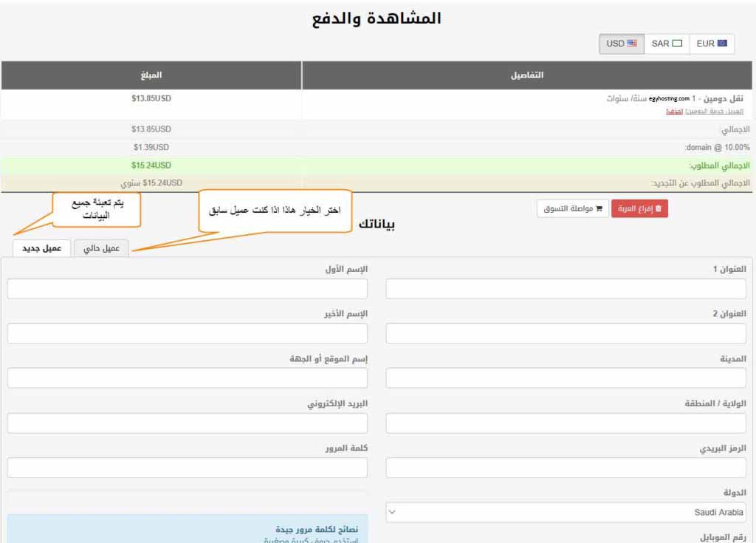Click the shopping cart icon to continue shopping

[598, 209]
